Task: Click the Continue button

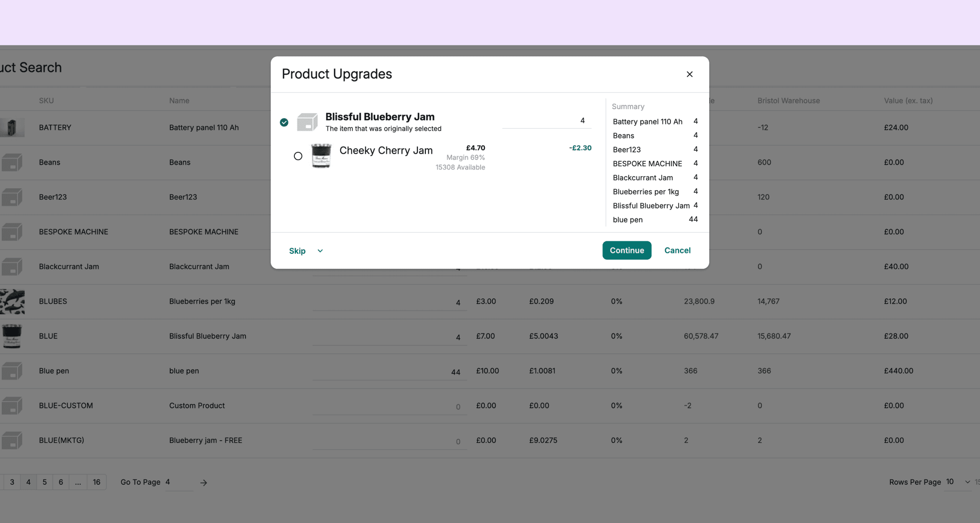Action: [627, 250]
